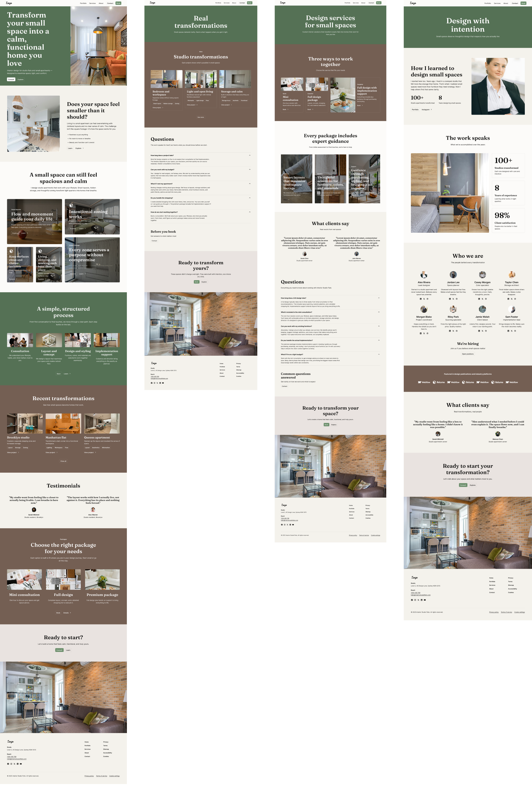This screenshot has height=786, width=532.
Task: Click Casey Morgan's X social icon
Action: [482, 299]
